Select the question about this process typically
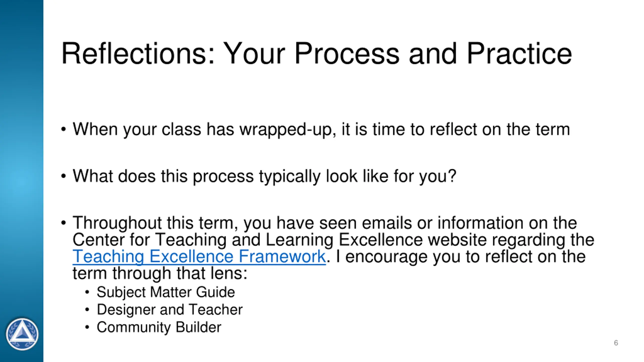 (264, 176)
